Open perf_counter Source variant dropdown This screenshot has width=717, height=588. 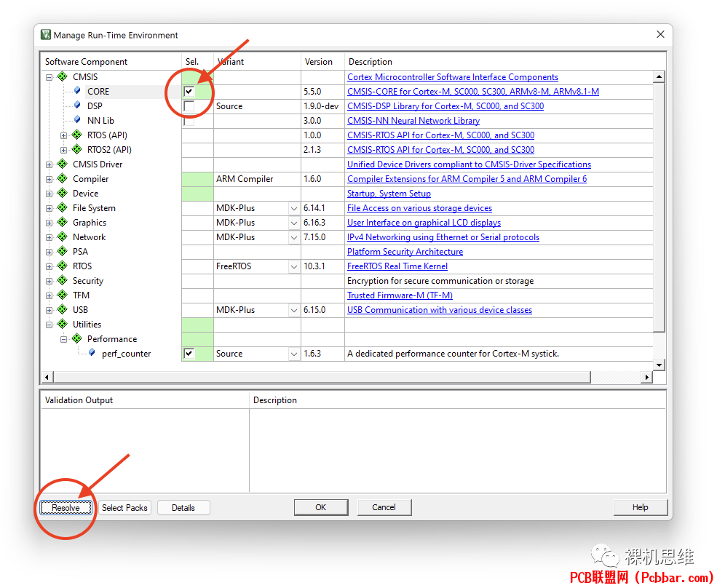coord(294,354)
